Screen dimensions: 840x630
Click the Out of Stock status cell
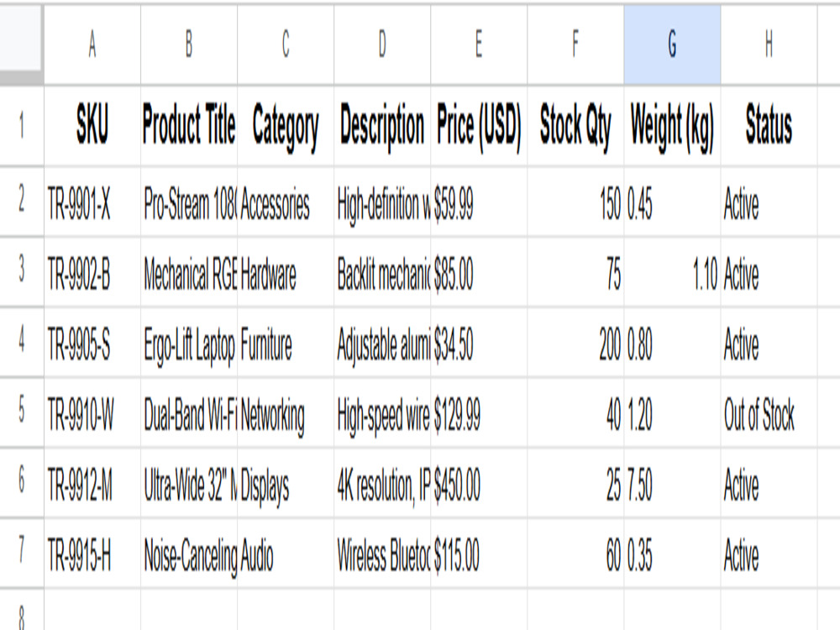tap(769, 412)
